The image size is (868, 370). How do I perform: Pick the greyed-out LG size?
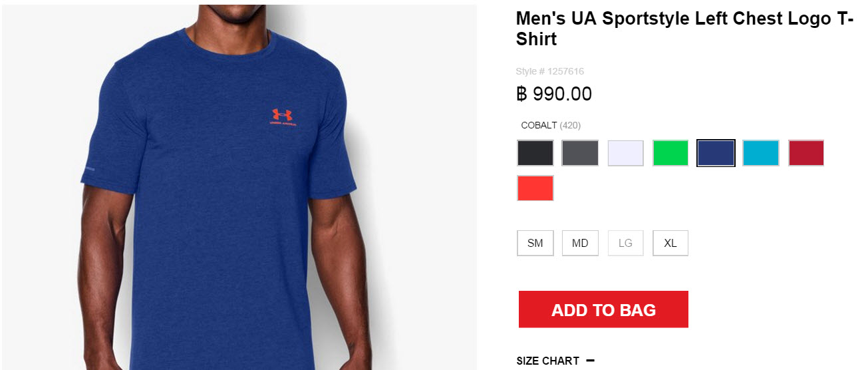point(625,243)
